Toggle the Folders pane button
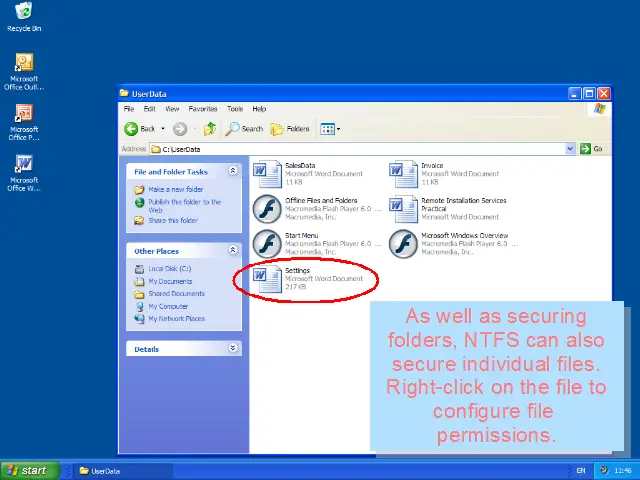640x480 pixels. point(291,129)
